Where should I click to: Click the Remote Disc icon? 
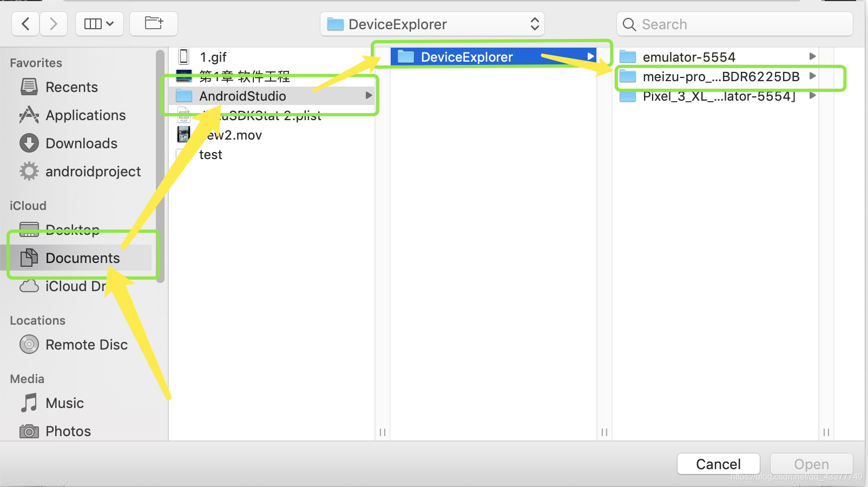point(29,344)
